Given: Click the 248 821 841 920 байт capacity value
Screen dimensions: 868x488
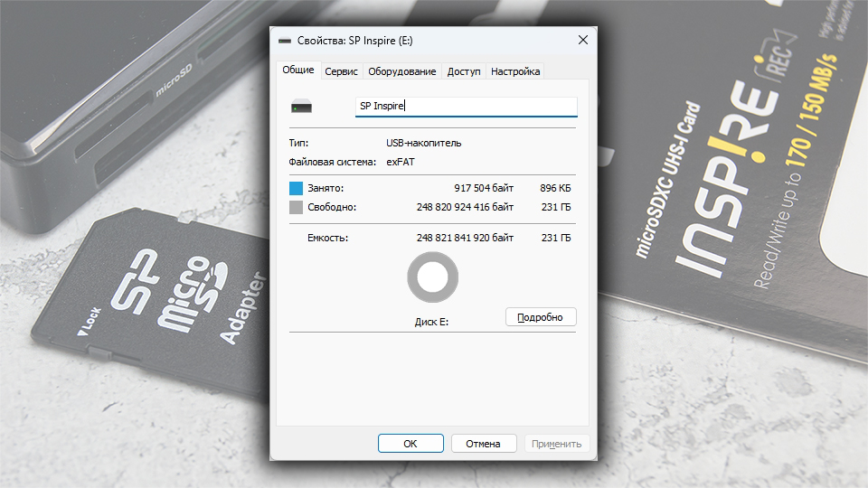Looking at the screenshot, I should pos(465,238).
